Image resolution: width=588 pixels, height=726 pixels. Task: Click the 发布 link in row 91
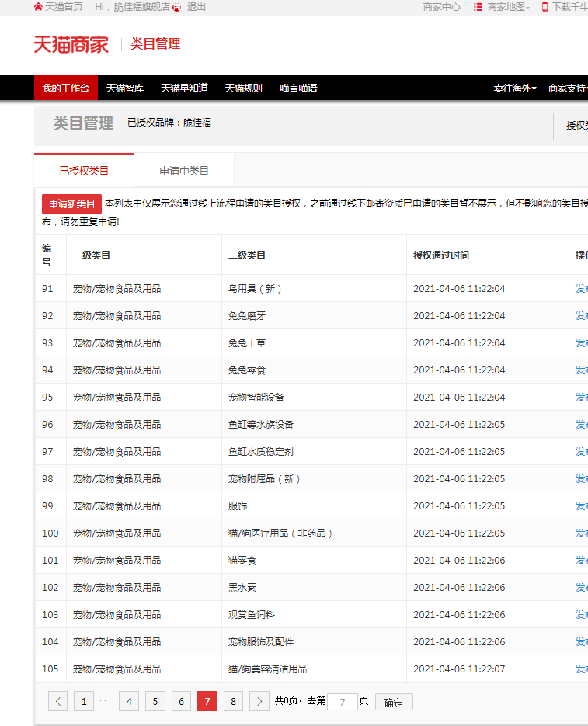(582, 288)
